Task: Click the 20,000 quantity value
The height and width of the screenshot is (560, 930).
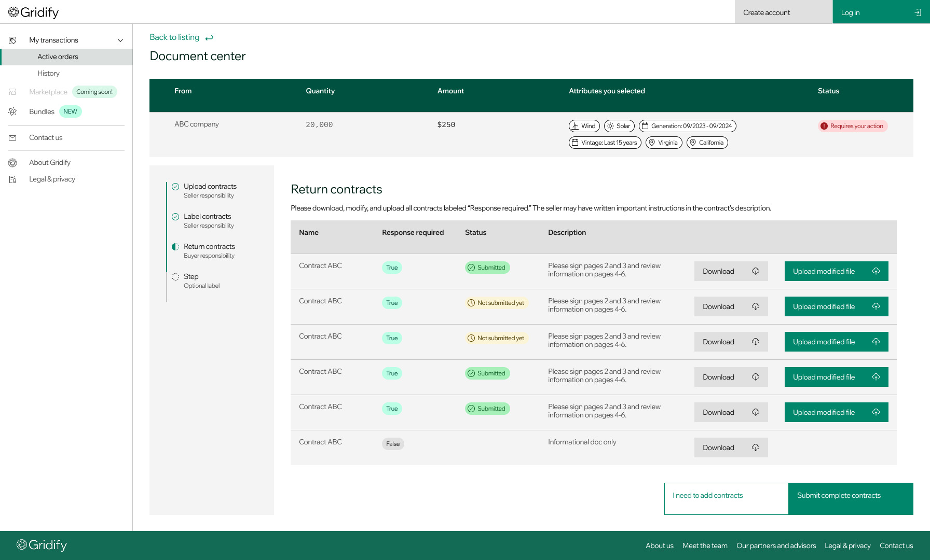Action: pyautogui.click(x=319, y=124)
